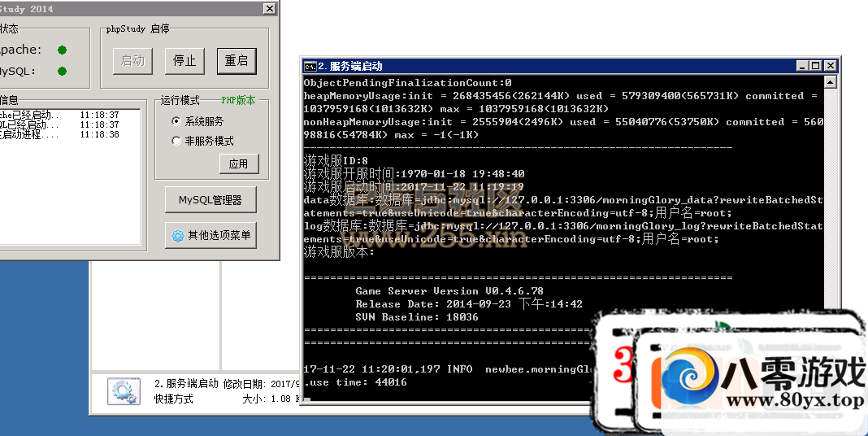The image size is (868, 436).
Task: Click the 游戏服开服时间 console line
Action: [414, 174]
